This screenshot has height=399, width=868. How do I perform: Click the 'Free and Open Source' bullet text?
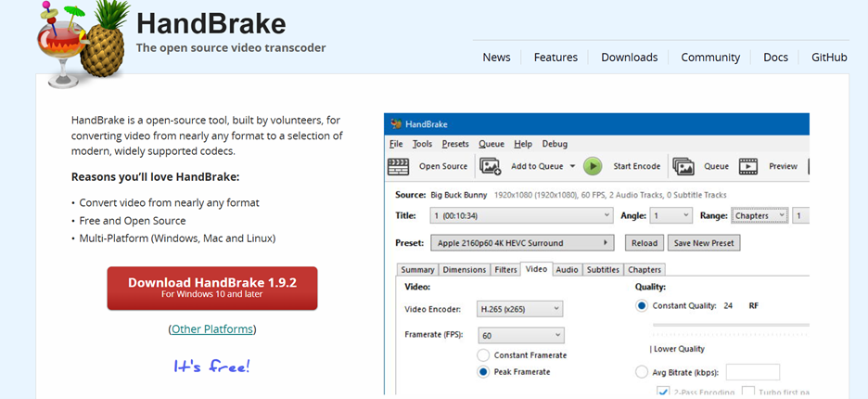point(133,221)
